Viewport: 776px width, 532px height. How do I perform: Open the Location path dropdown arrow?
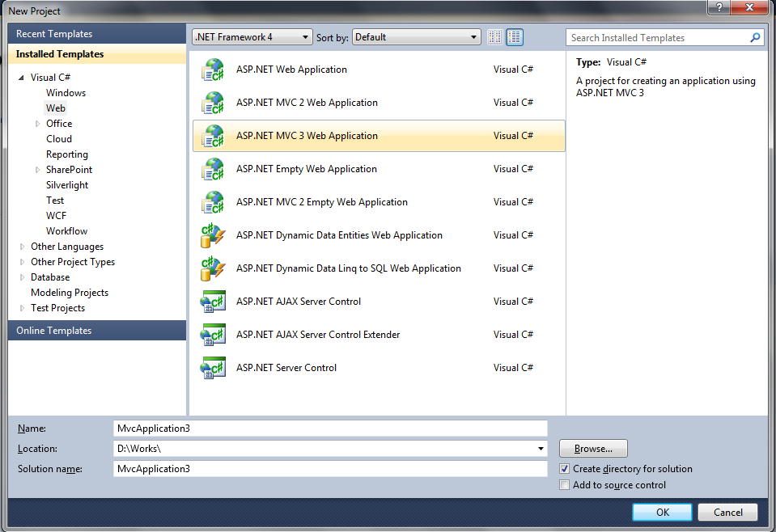click(541, 449)
